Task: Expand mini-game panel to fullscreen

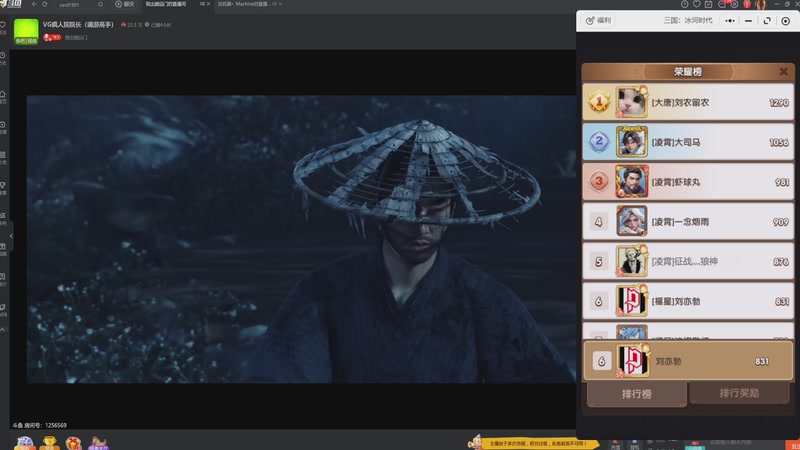Action: (767, 21)
